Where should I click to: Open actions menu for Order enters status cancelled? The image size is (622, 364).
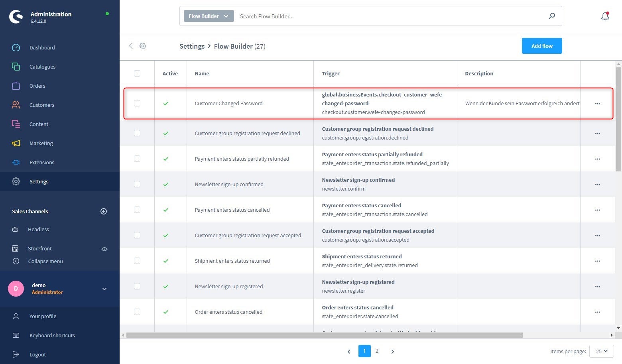(597, 312)
